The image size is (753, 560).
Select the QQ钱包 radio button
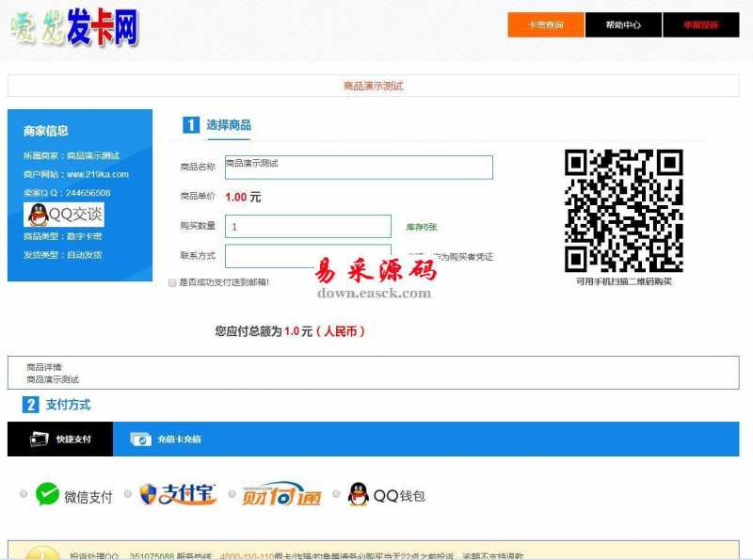(x=336, y=494)
